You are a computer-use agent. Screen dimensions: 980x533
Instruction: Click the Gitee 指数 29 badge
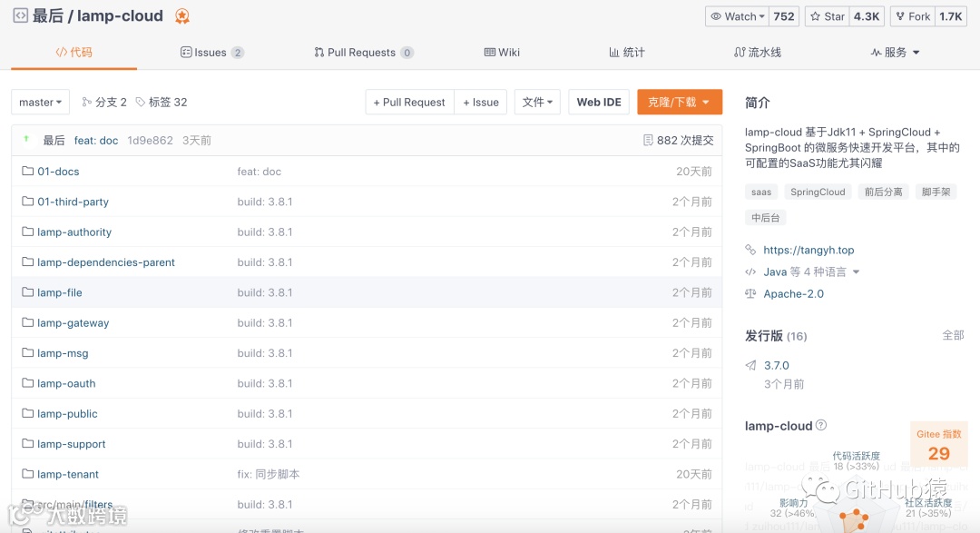click(x=939, y=445)
